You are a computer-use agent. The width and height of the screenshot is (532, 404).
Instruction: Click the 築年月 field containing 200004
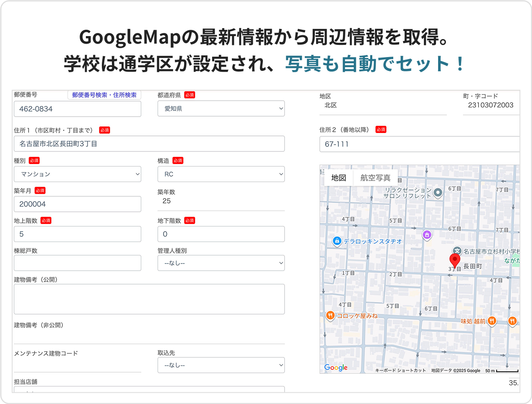[x=78, y=204]
